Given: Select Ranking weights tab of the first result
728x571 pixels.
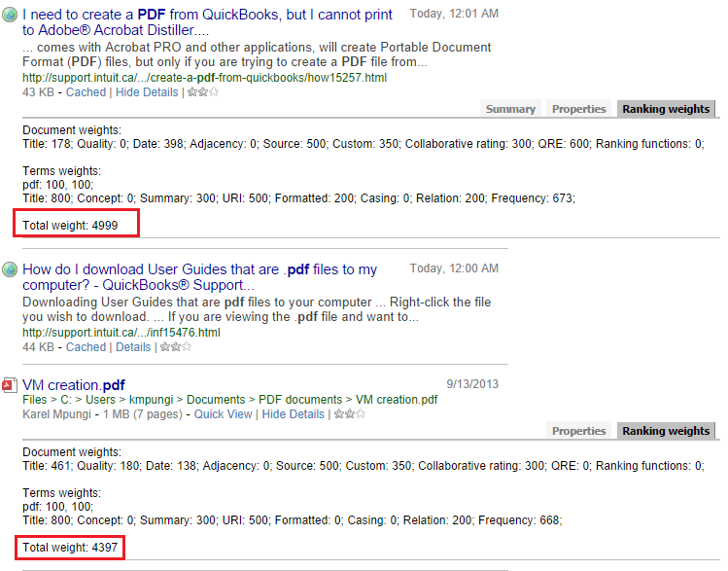Looking at the screenshot, I should (x=666, y=108).
